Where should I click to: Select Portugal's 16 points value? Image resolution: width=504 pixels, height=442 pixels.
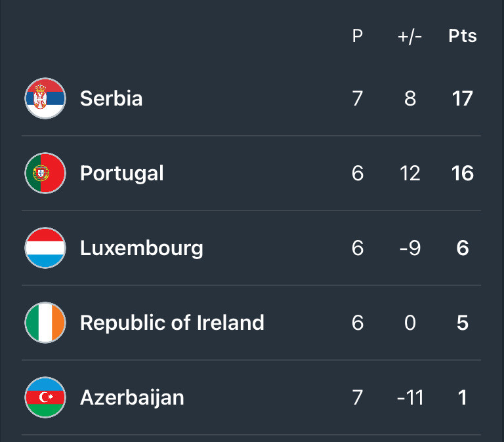463,173
